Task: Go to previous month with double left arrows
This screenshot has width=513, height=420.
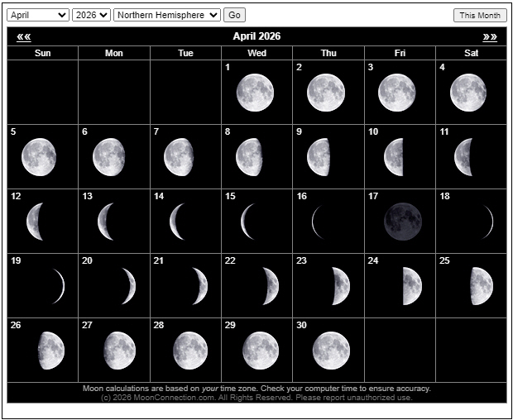Action: click(x=23, y=36)
